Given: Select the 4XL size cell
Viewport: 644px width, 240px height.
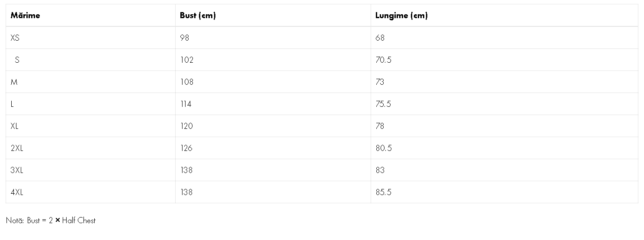Looking at the screenshot, I should click(x=17, y=192).
